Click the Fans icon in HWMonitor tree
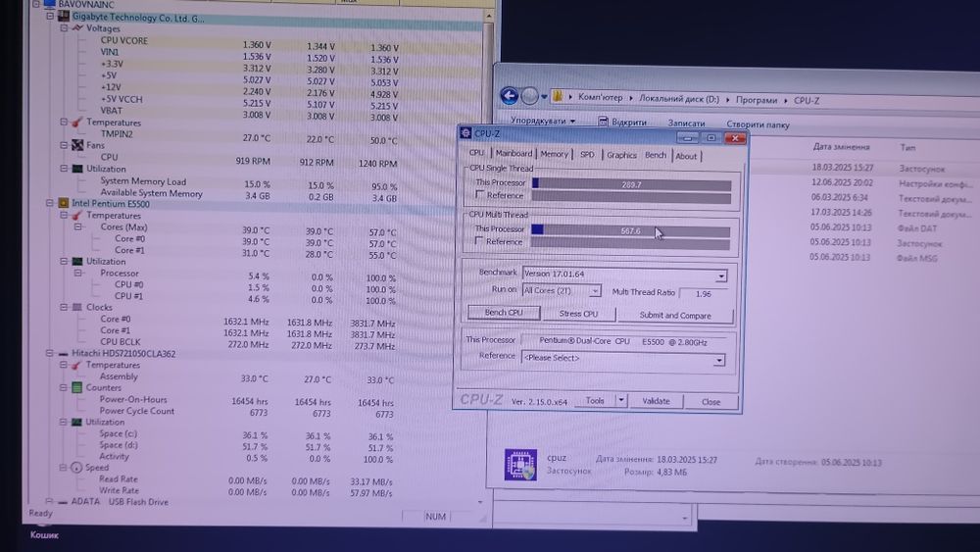The image size is (980, 552). 77,145
